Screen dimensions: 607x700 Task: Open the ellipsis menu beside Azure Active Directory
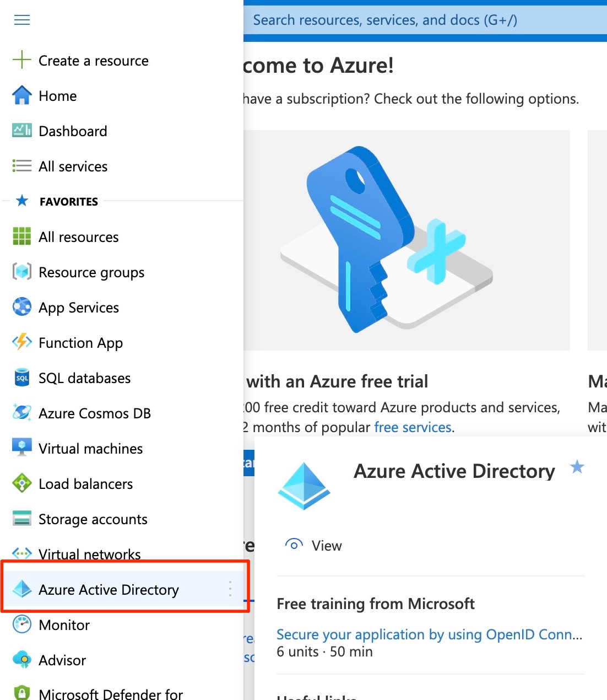click(x=230, y=589)
